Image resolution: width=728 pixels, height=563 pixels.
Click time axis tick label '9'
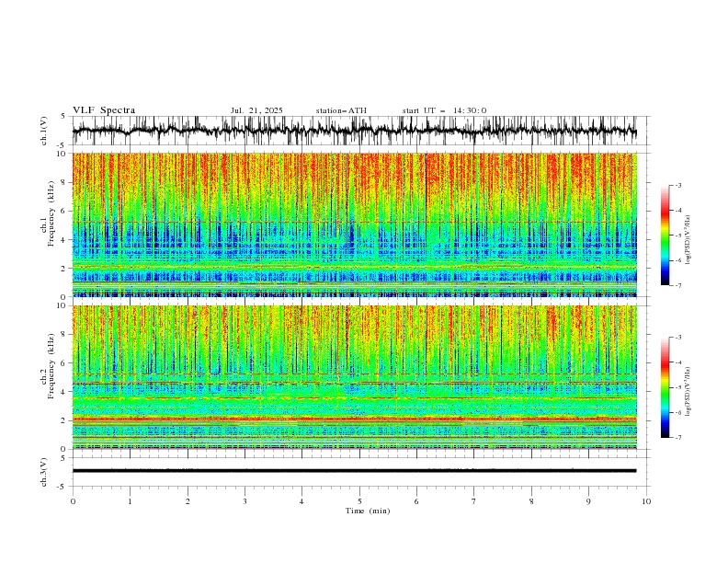click(588, 501)
